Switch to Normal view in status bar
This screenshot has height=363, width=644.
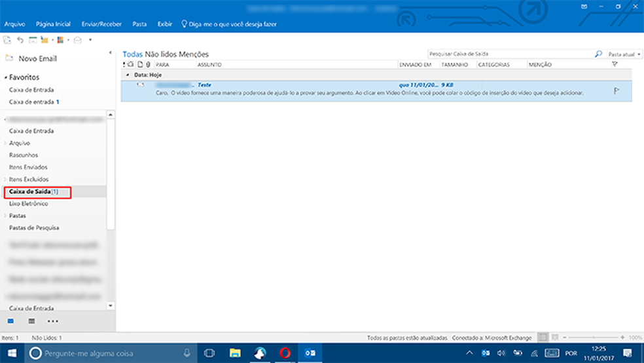point(543,337)
